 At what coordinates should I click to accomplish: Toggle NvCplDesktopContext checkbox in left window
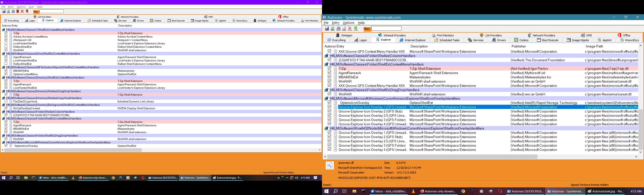tap(6, 108)
